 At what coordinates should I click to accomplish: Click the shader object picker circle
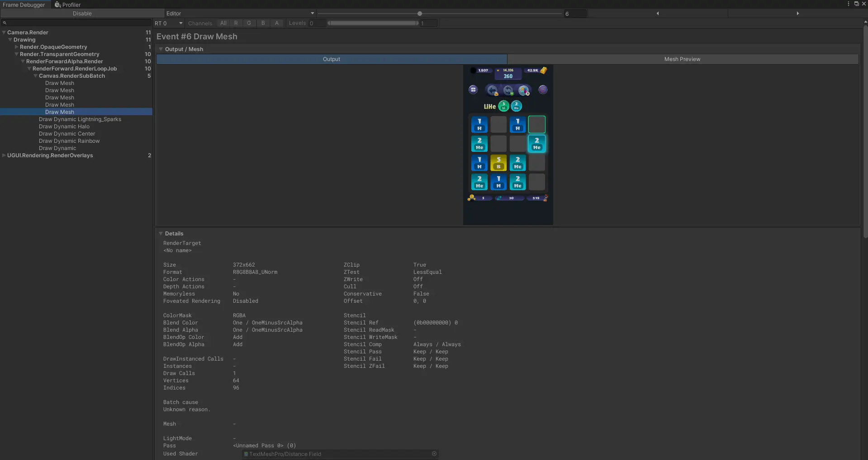tap(434, 454)
